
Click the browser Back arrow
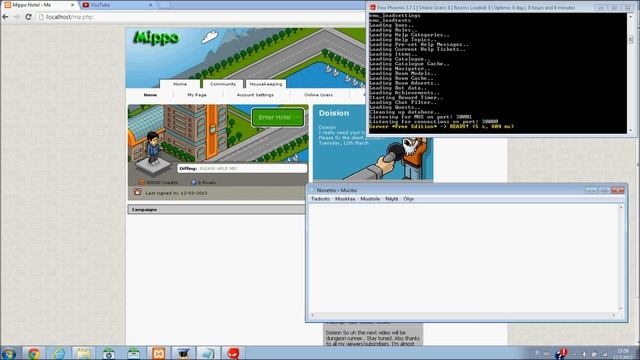[5, 17]
